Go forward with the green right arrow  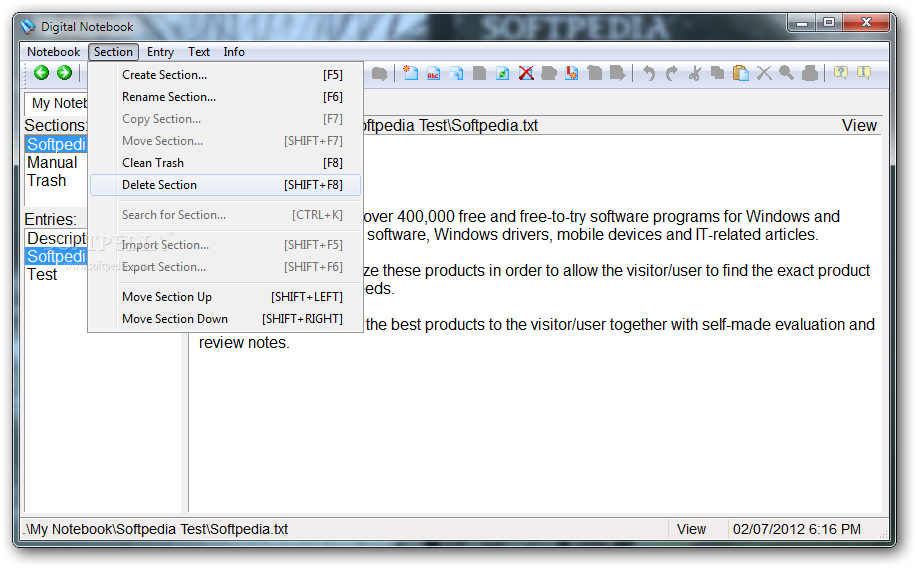pos(64,73)
